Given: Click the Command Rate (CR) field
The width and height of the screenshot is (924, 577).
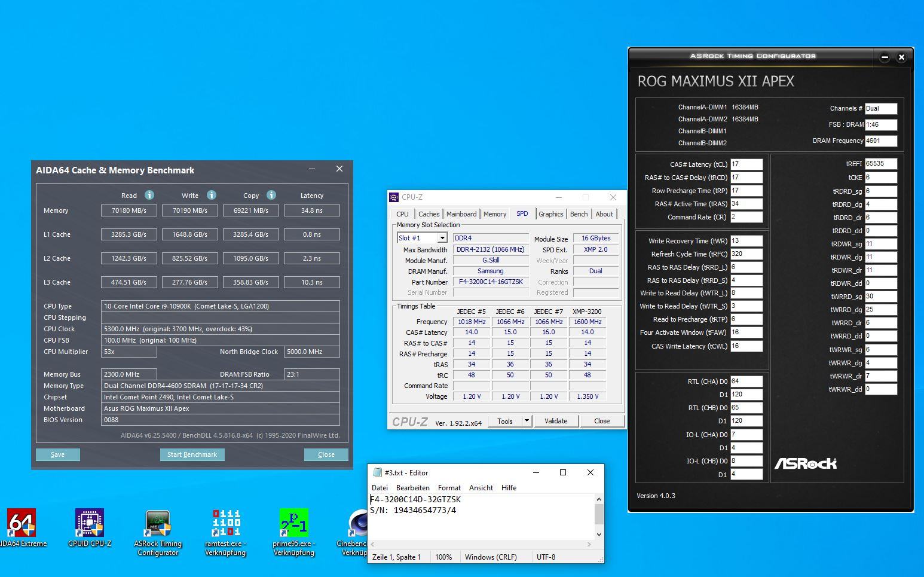Looking at the screenshot, I should (x=746, y=217).
